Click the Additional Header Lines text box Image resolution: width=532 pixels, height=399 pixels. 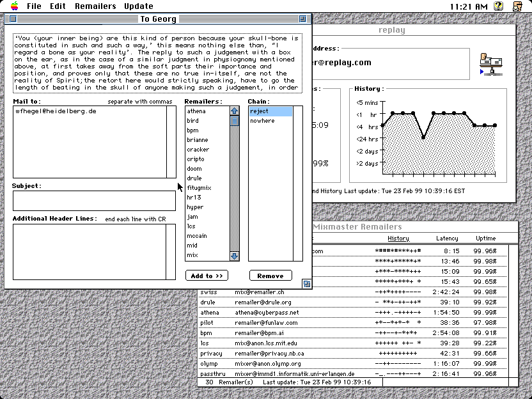coord(89,251)
